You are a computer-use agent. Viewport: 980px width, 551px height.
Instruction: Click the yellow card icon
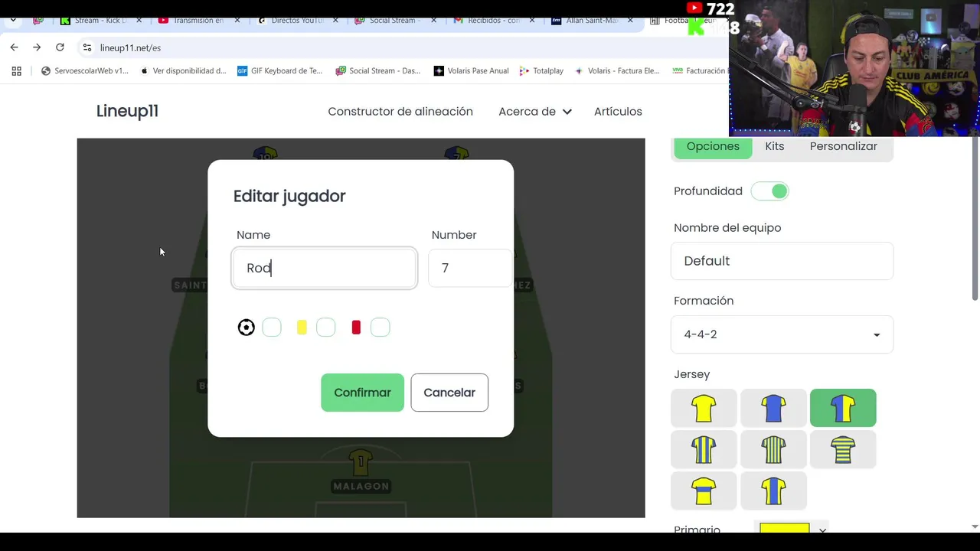point(302,328)
